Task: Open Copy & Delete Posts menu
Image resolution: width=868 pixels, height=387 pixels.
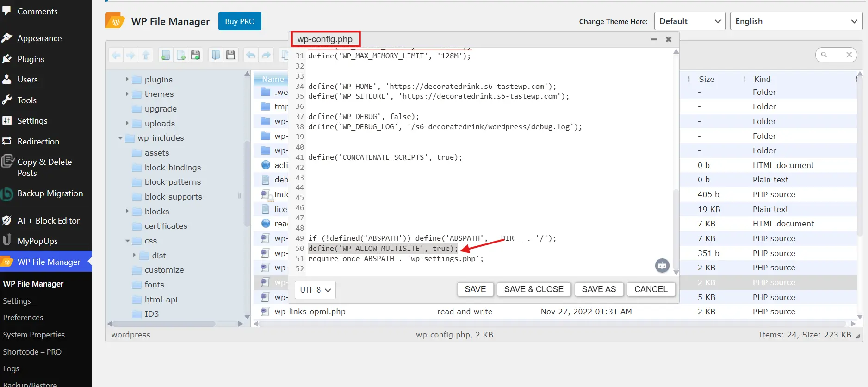Action: (44, 167)
